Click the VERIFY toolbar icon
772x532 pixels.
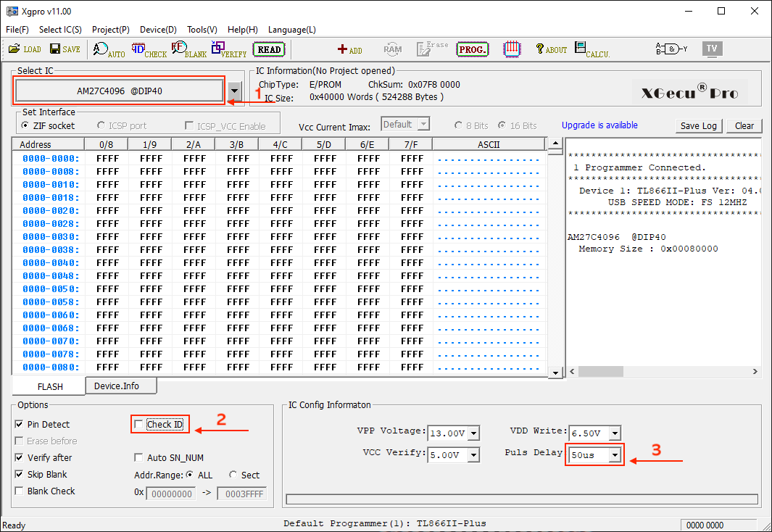click(x=229, y=49)
